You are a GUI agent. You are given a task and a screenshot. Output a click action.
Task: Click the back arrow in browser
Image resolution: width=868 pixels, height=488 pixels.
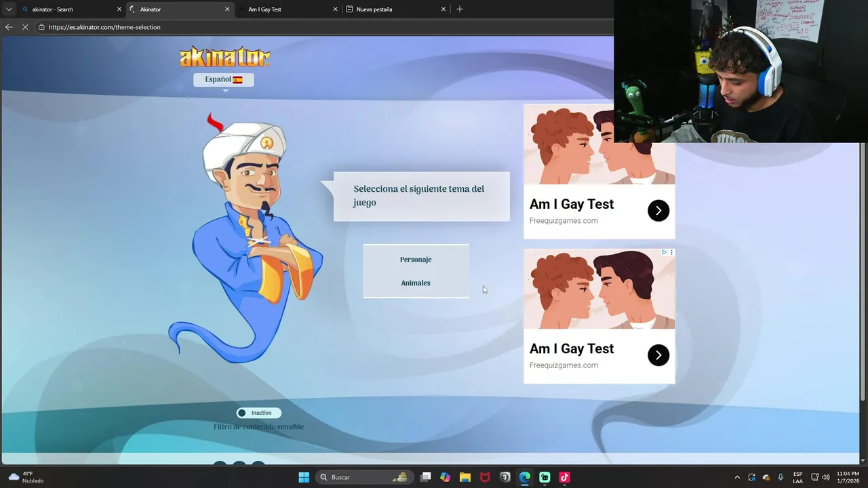point(9,27)
